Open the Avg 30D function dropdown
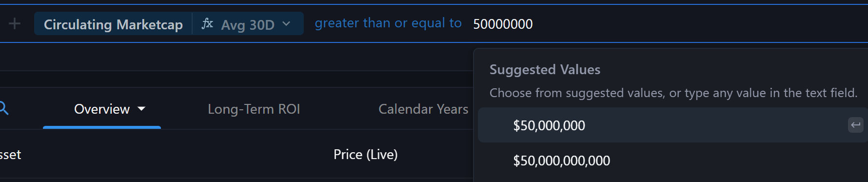This screenshot has width=868, height=182. 248,24
